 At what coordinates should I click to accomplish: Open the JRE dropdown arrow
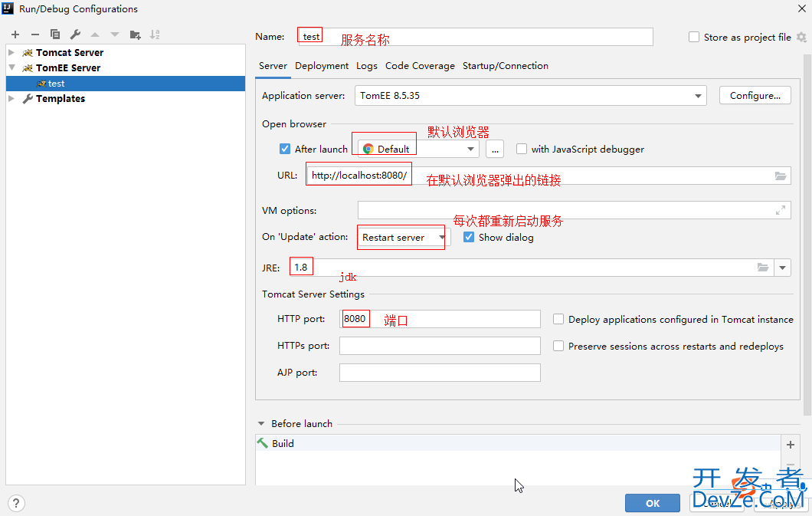(x=782, y=268)
